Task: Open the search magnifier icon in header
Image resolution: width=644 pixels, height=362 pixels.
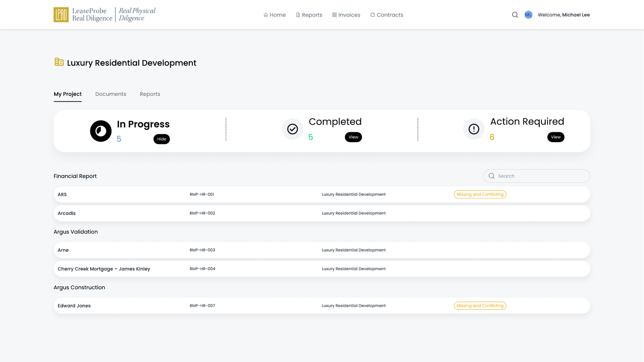Action: pyautogui.click(x=515, y=15)
